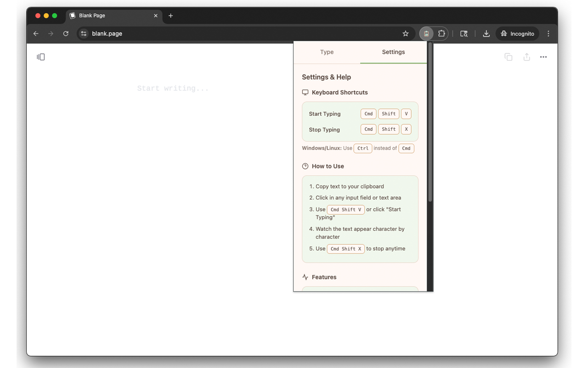Click the How to Use question mark icon
Viewport: 588px width, 368px height.
305,166
